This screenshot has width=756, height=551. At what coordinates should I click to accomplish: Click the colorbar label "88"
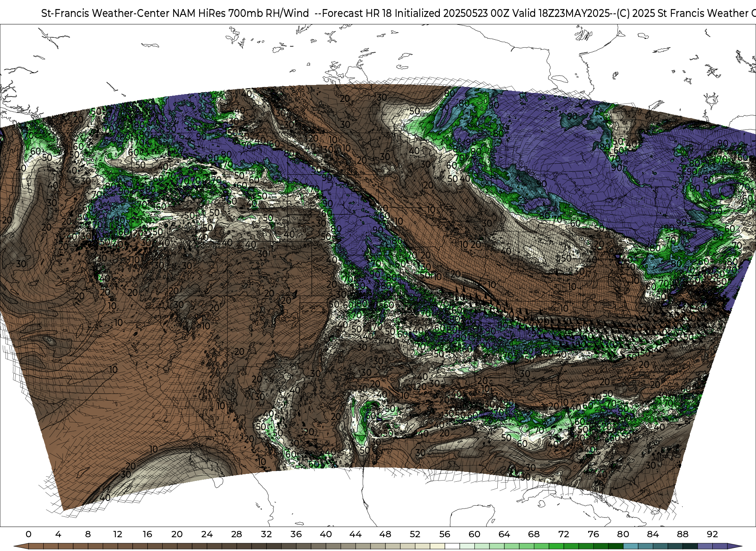point(682,534)
